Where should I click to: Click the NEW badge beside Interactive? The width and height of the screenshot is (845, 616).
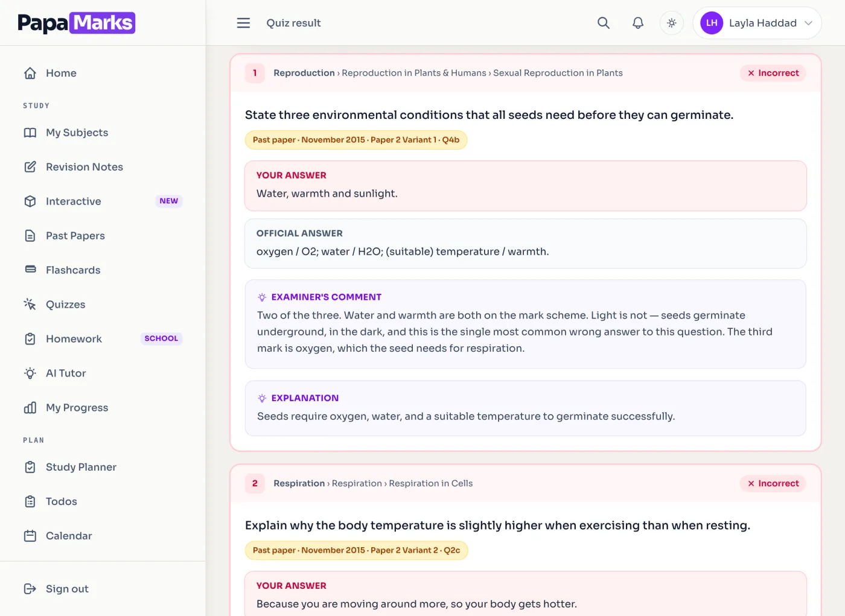pos(169,201)
